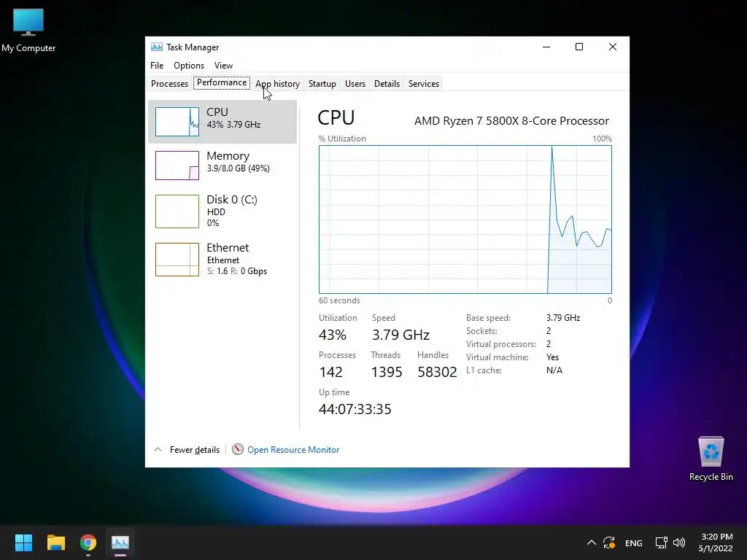
Task: Open Resource Monitor link
Action: click(x=293, y=449)
